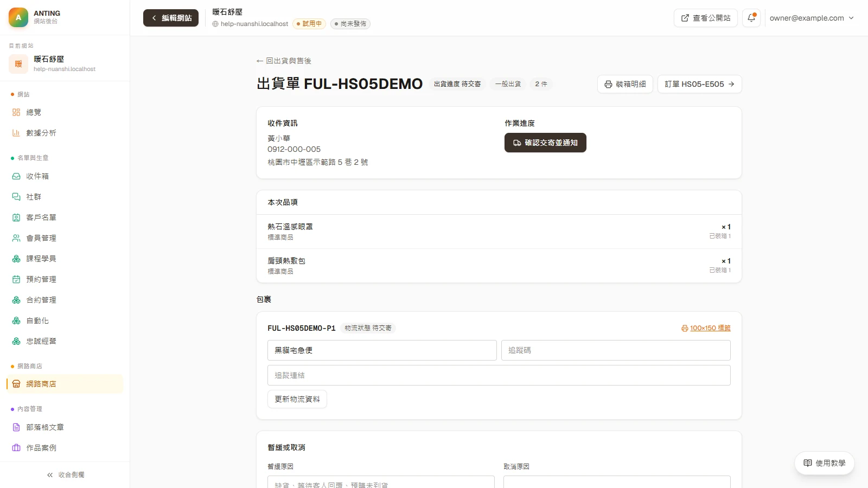Image resolution: width=868 pixels, height=488 pixels.
Task: Click package ID FUL-HS05DEMO-P1
Action: click(302, 328)
